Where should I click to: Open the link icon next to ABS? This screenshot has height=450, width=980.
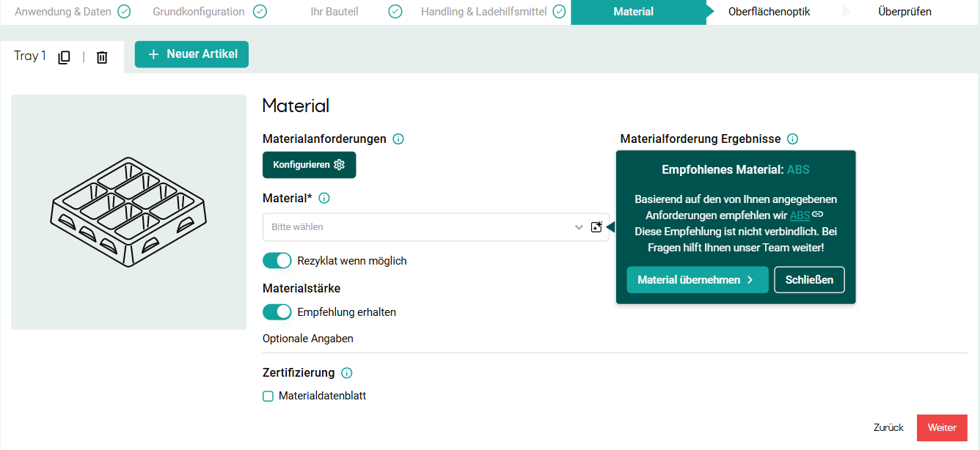[818, 215]
